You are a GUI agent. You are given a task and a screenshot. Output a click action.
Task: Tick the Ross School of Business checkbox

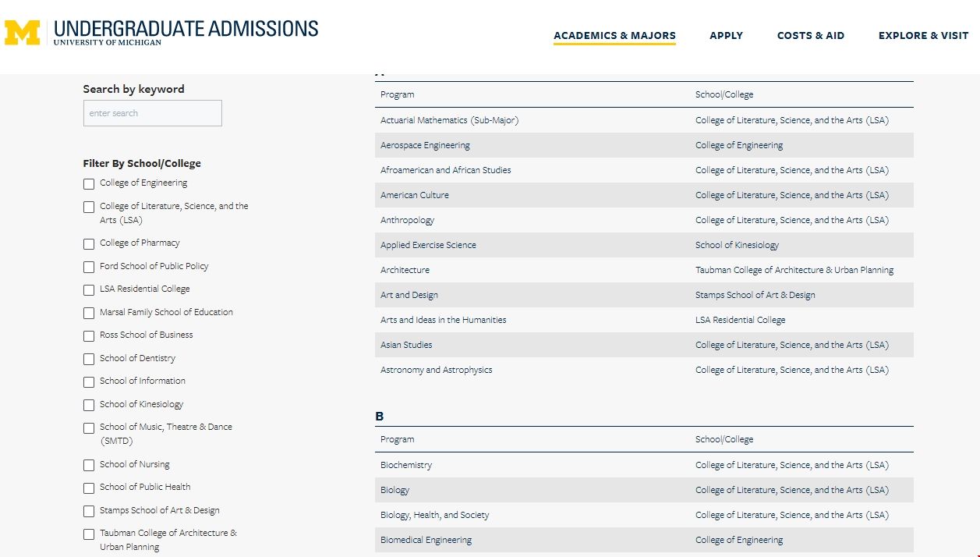click(89, 336)
